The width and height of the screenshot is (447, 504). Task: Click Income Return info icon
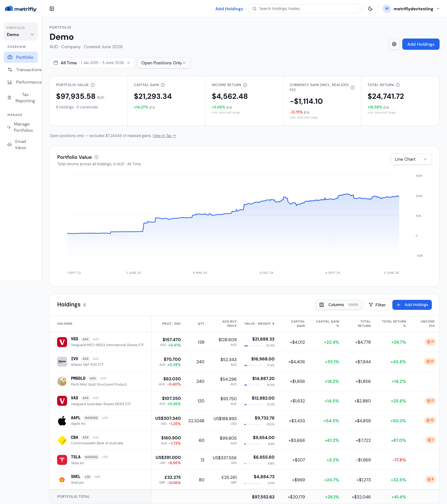pyautogui.click(x=245, y=85)
